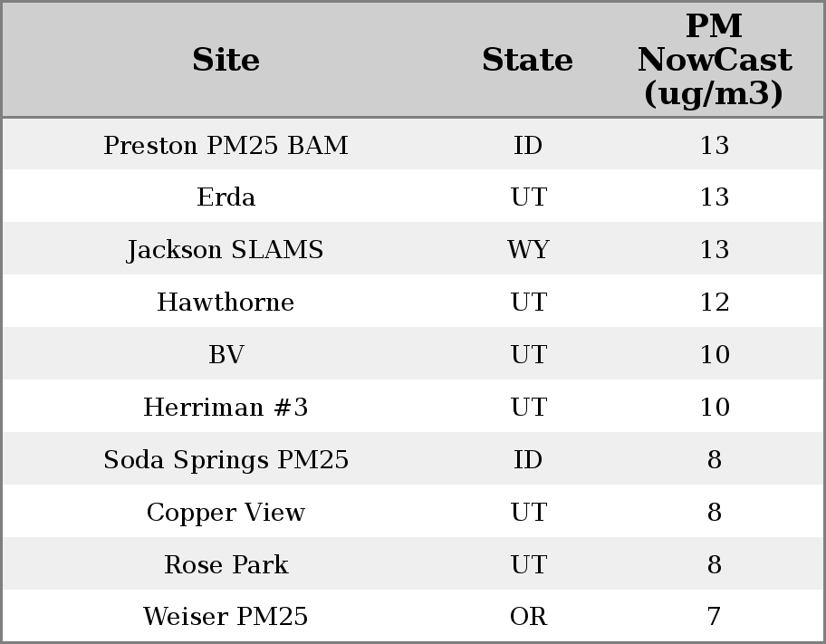Select the Preston PM25 BAM site cell
This screenshot has height=644, width=826.
(226, 145)
